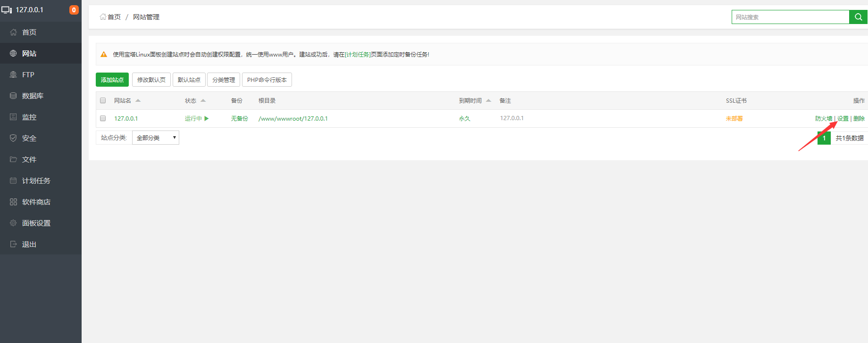Click the 无备份 backup link
Image resolution: width=868 pixels, height=343 pixels.
pos(240,118)
